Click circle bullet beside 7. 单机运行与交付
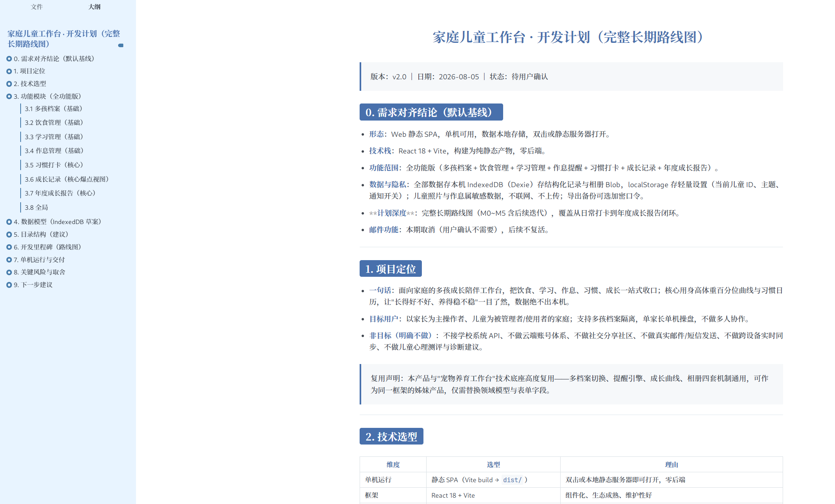The image size is (835, 504). 9,260
